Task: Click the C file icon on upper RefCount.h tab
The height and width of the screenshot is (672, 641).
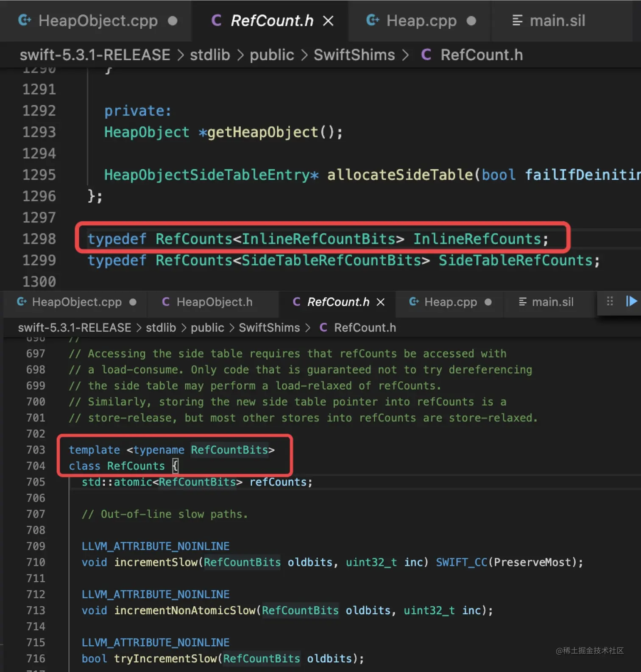Action: (x=216, y=20)
